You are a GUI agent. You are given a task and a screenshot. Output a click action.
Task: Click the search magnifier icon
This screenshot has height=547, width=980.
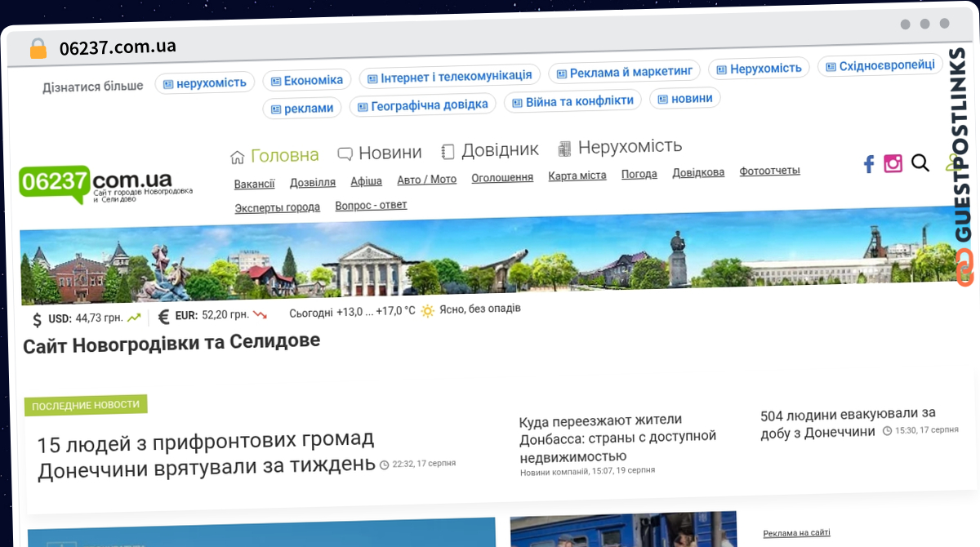920,162
